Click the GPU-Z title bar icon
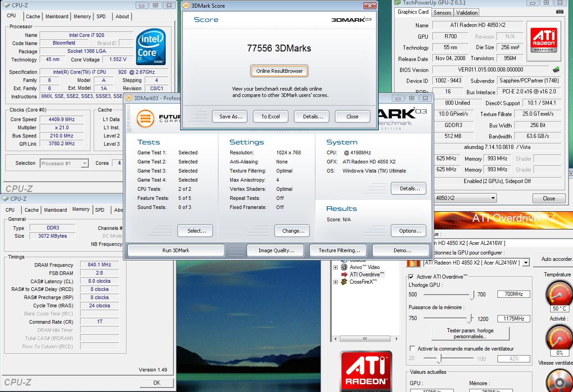The image size is (573, 392). (398, 2)
